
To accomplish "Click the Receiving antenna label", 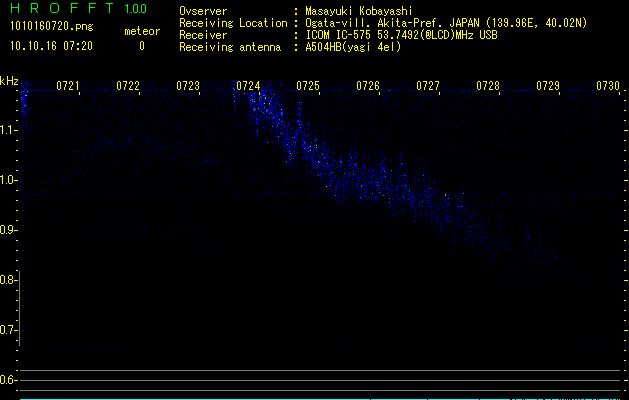I will pyautogui.click(x=230, y=47).
